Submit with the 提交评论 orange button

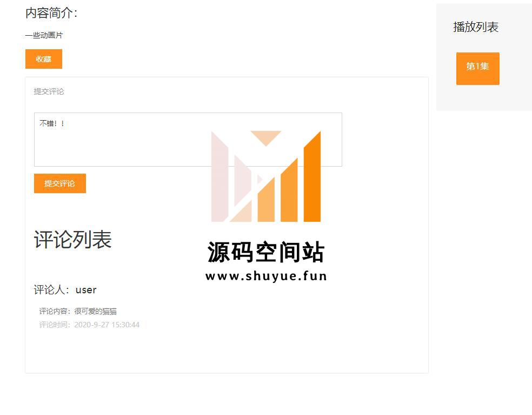click(60, 183)
